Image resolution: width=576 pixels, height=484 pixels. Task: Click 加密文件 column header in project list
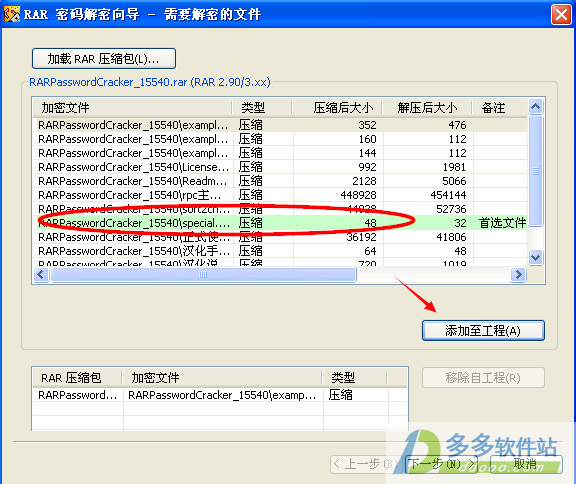click(222, 378)
